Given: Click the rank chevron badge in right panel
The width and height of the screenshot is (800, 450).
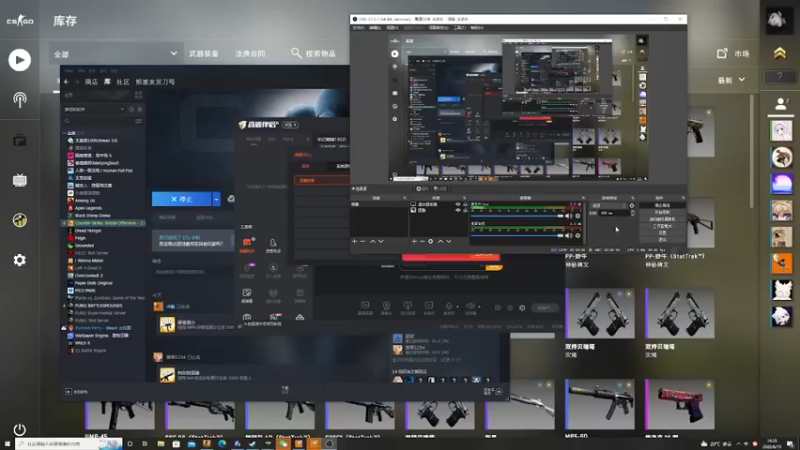Looking at the screenshot, I should (x=780, y=53).
